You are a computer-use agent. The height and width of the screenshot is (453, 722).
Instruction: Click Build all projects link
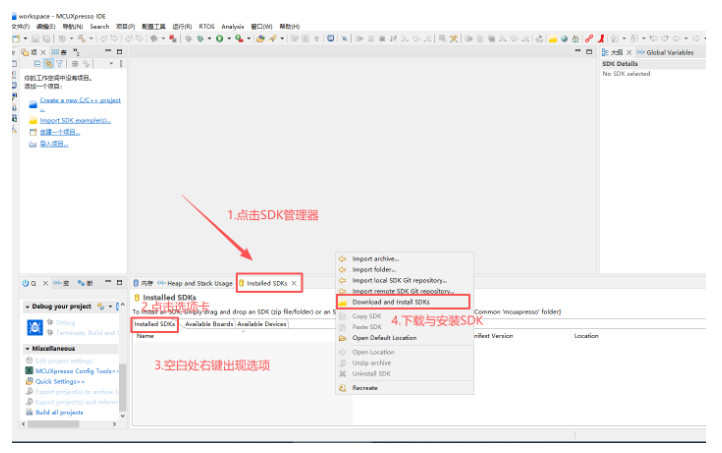59,412
